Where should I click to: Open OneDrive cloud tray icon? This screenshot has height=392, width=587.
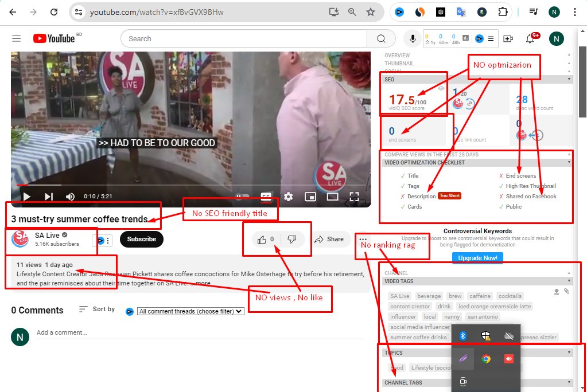point(509,336)
